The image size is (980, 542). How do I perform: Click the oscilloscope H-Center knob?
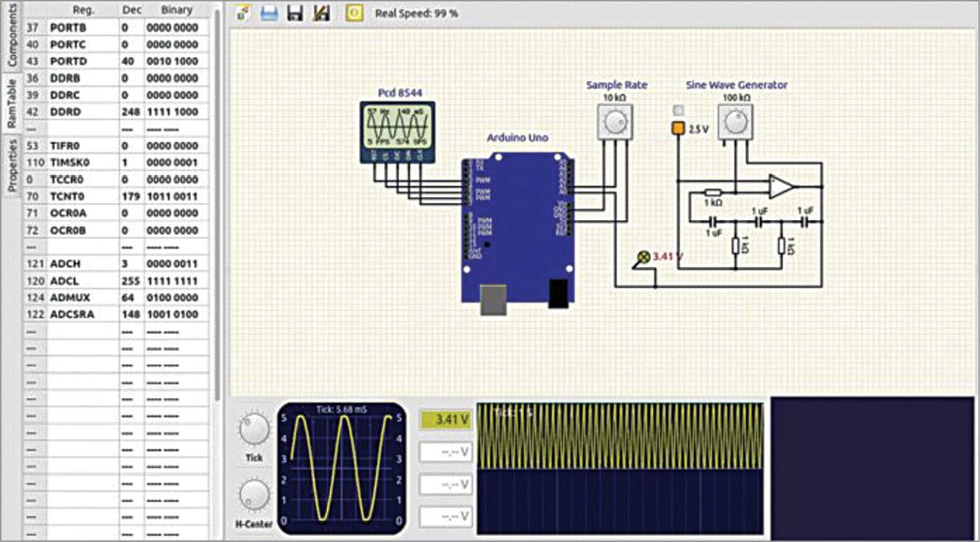[x=254, y=495]
